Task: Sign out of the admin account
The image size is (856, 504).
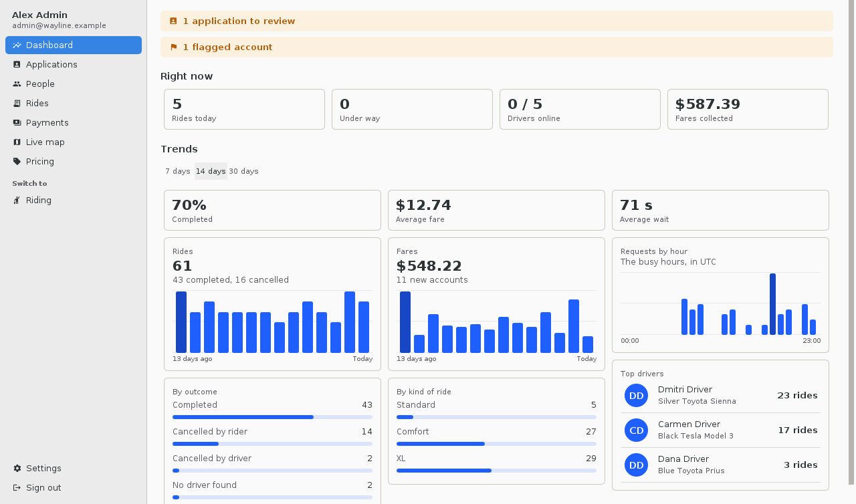Action: (x=74, y=488)
